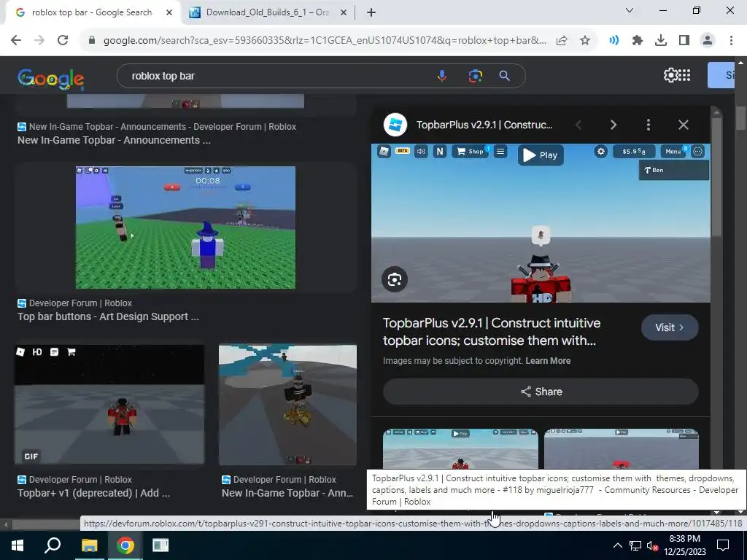
Task: Show next image in preview panel
Action: coord(613,125)
